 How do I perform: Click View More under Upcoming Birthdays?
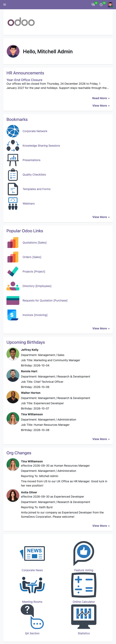[x=101, y=439]
